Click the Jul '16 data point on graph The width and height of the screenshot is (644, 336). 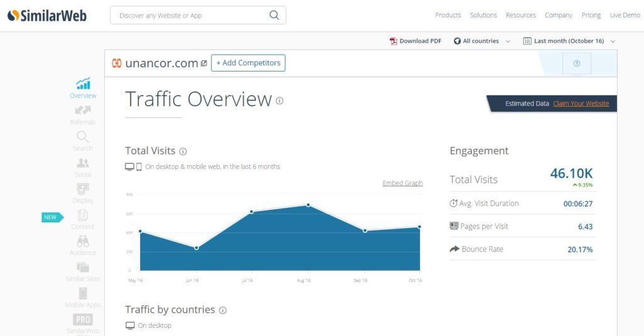pyautogui.click(x=252, y=212)
